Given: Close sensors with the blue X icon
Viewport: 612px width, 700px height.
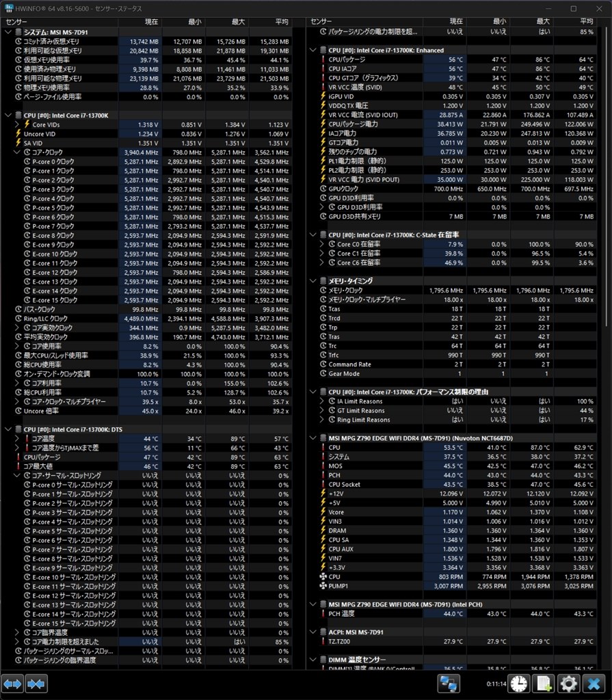Looking at the screenshot, I should [594, 684].
